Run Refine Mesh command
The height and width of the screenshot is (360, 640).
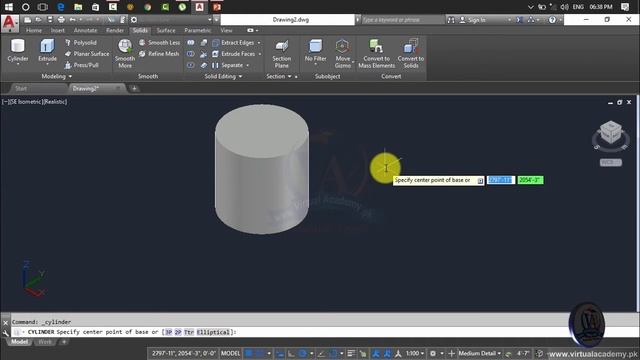point(159,53)
